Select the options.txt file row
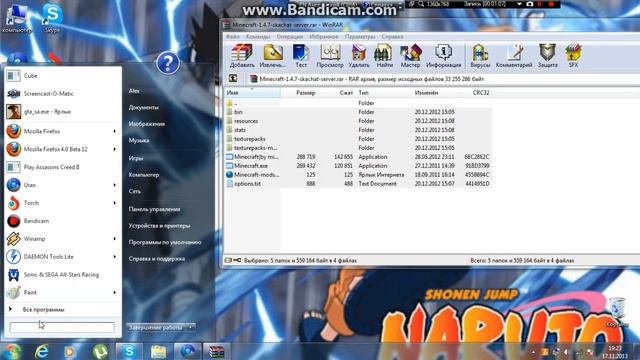The height and width of the screenshot is (360, 640). click(x=358, y=184)
